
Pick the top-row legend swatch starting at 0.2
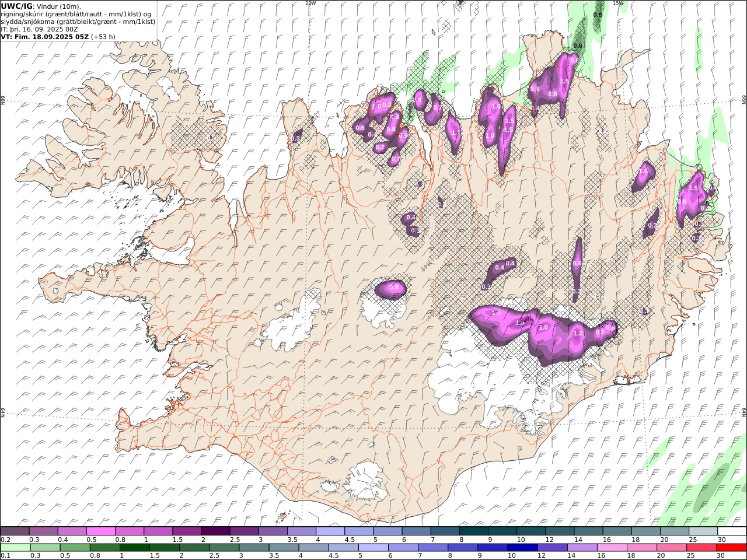15,531
